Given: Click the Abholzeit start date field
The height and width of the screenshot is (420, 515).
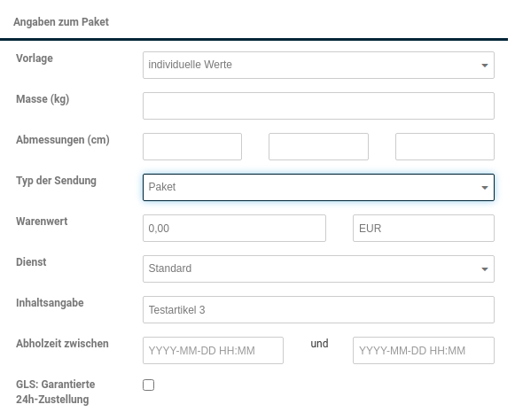Looking at the screenshot, I should coord(213,350).
